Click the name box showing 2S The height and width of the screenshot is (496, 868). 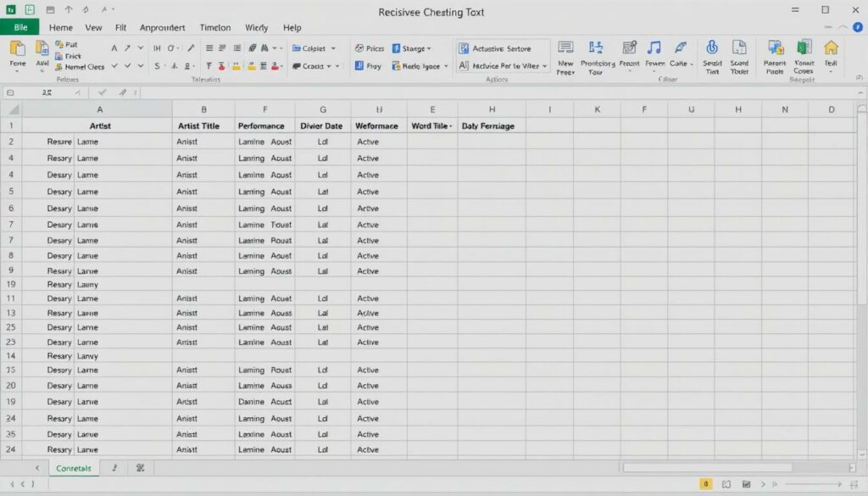47,92
